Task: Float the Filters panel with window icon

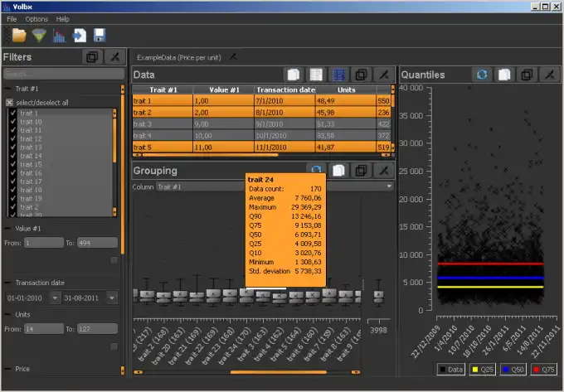Action: (x=92, y=57)
